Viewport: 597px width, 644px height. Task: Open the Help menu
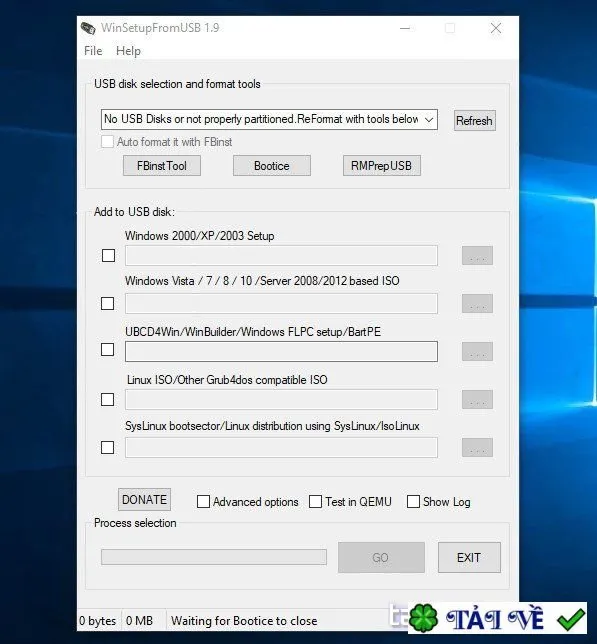click(129, 51)
